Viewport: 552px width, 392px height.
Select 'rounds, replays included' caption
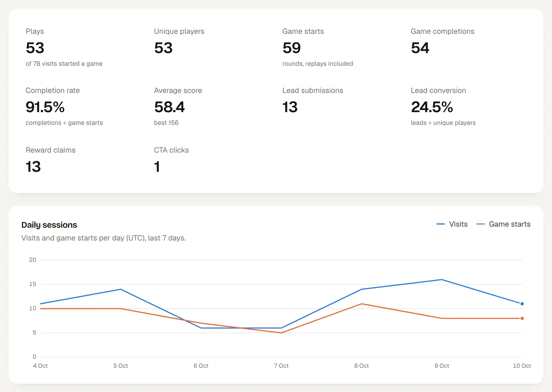tap(318, 63)
